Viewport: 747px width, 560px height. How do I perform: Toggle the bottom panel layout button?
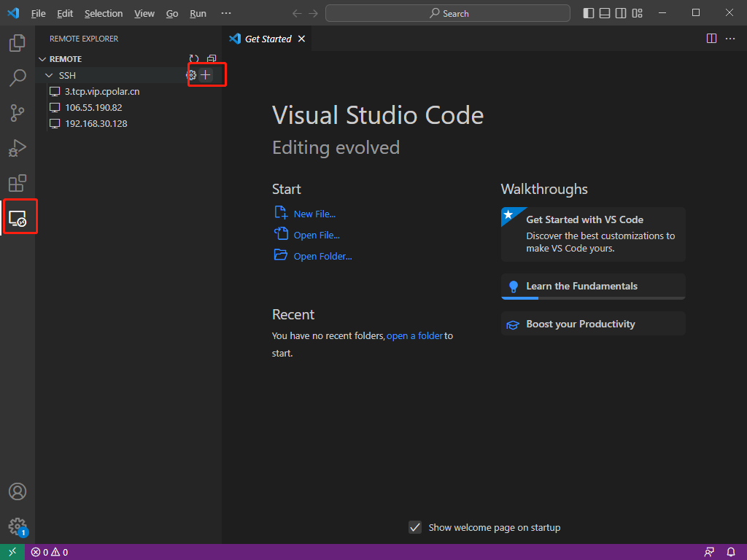click(x=605, y=13)
